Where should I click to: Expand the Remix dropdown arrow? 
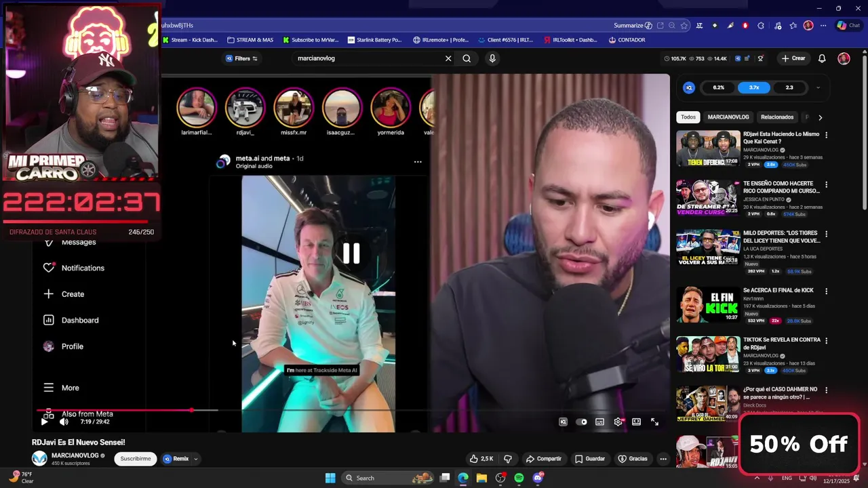(x=196, y=459)
